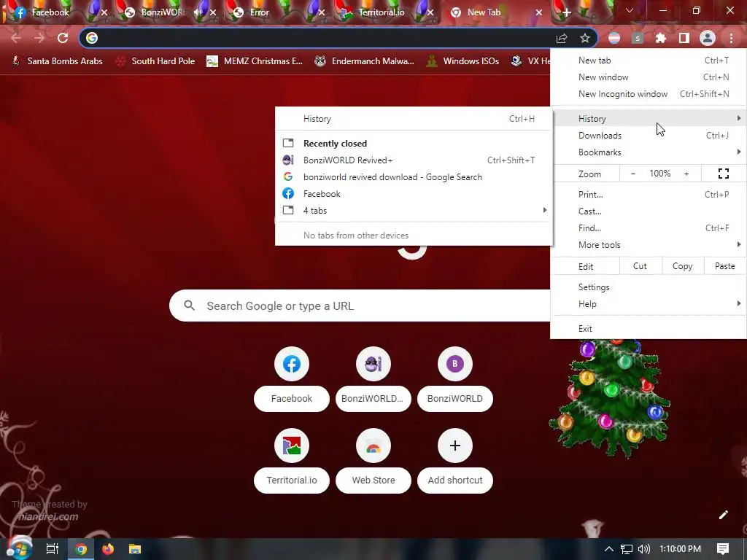Open the BonziWORLD Revived shortcut tile
The width and height of the screenshot is (747, 560).
[373, 378]
